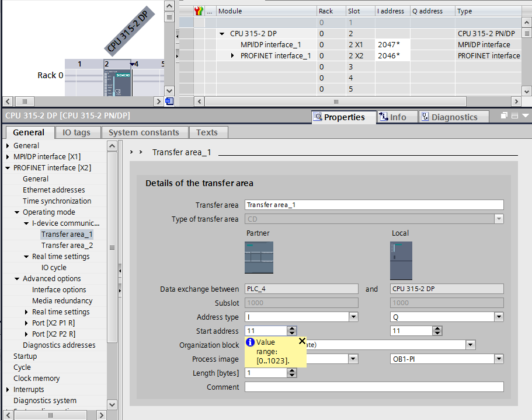The width and height of the screenshot is (532, 420).
Task: Click the first breadcrumb arrow before Transfer area_1
Action: 131,152
